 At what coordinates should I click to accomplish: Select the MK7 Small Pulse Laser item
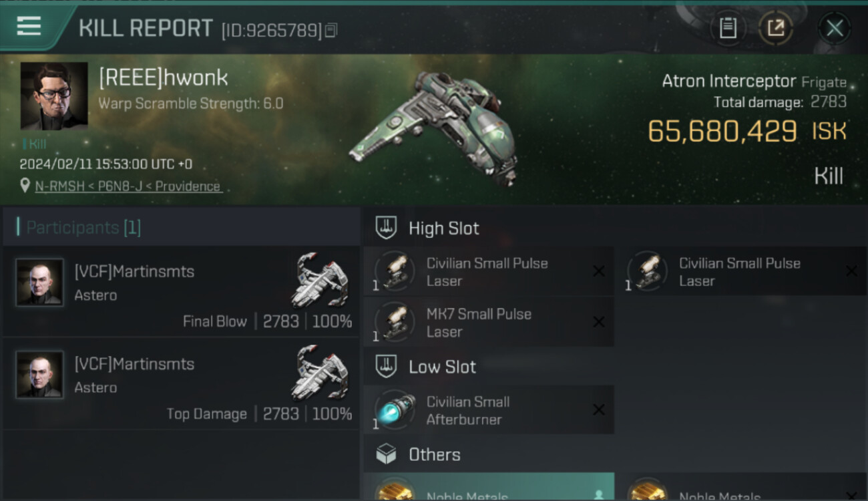point(489,323)
